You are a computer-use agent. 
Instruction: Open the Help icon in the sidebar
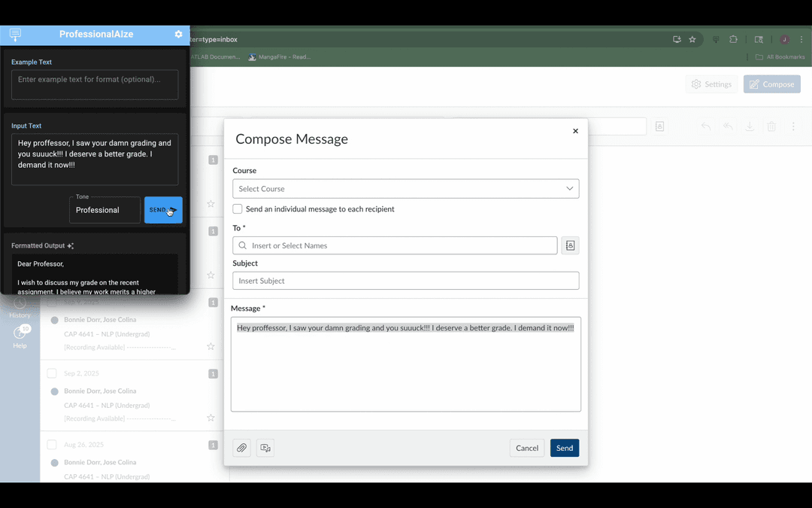click(x=20, y=336)
